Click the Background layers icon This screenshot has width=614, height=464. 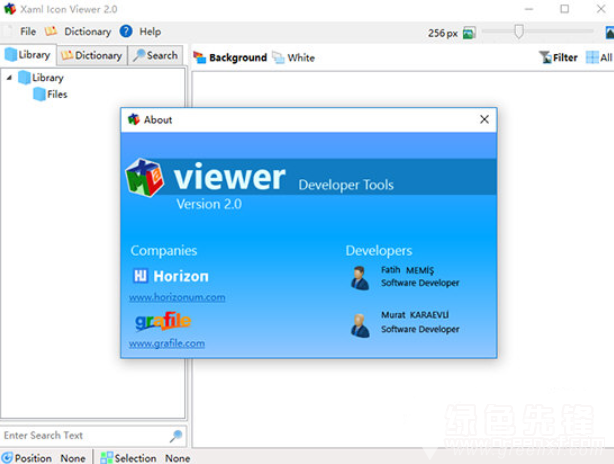200,58
